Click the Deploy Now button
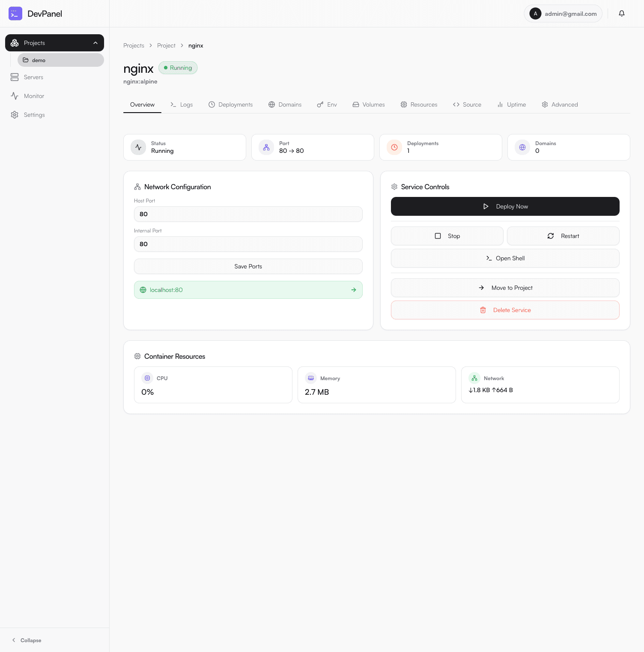 click(505, 206)
